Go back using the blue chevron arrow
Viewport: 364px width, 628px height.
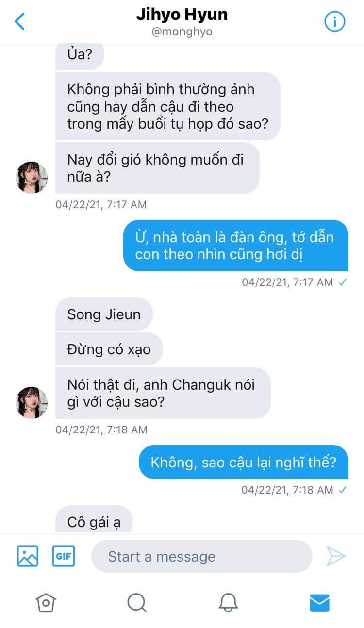click(x=20, y=21)
